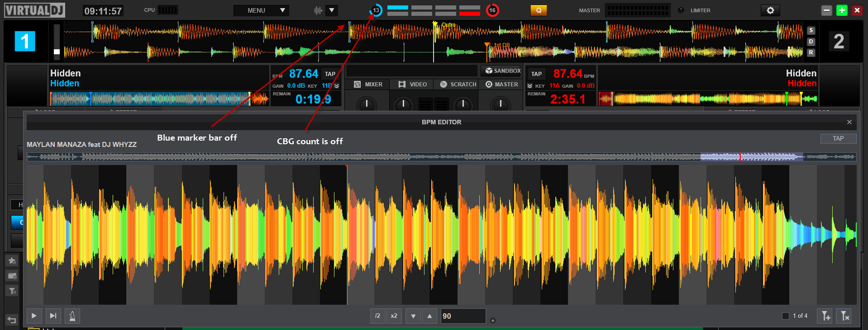Switch to the VIDEO tab
The height and width of the screenshot is (330, 868).
[x=412, y=85]
